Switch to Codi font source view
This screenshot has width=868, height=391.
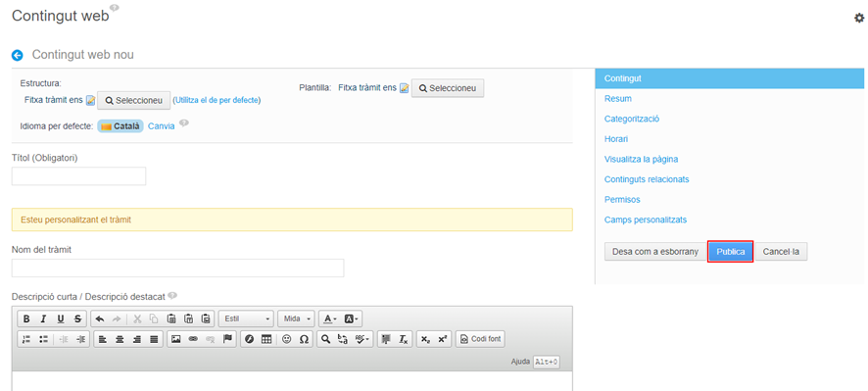point(480,339)
